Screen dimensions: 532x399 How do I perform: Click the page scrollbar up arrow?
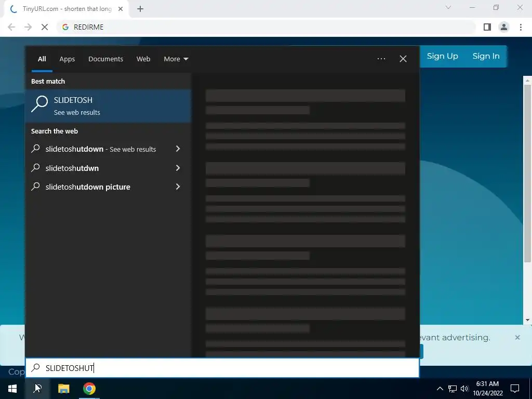(x=527, y=81)
